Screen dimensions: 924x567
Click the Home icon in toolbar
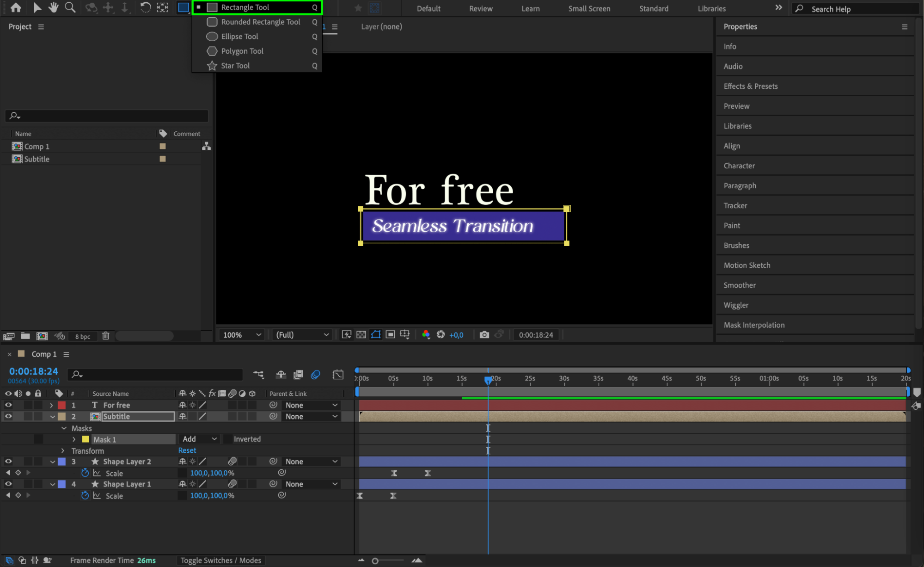[16, 7]
